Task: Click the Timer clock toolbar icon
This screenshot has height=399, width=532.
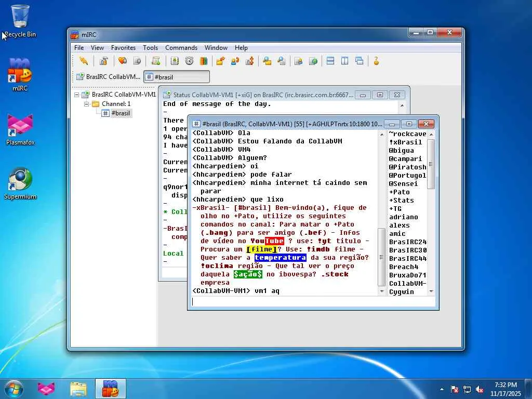Action: coord(189,61)
